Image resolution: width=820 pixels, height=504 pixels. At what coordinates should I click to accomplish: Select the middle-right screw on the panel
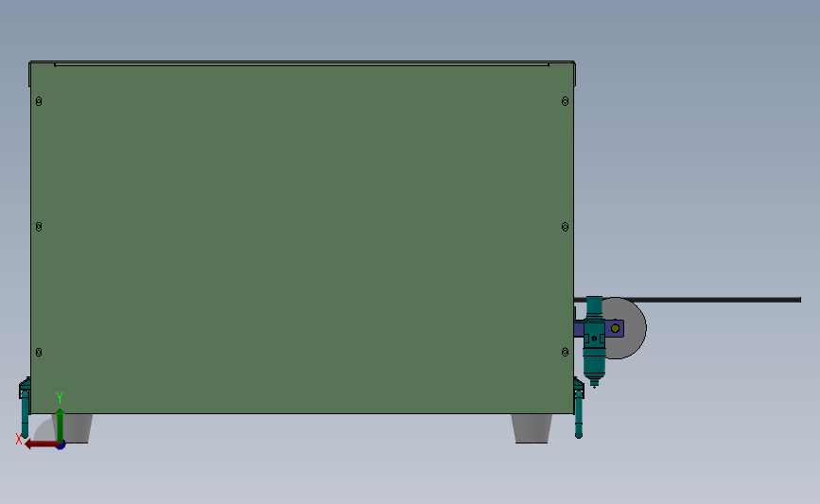[x=565, y=227]
